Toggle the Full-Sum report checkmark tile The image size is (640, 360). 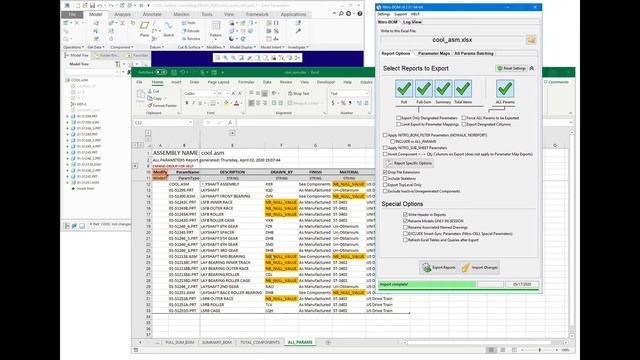coord(424,89)
